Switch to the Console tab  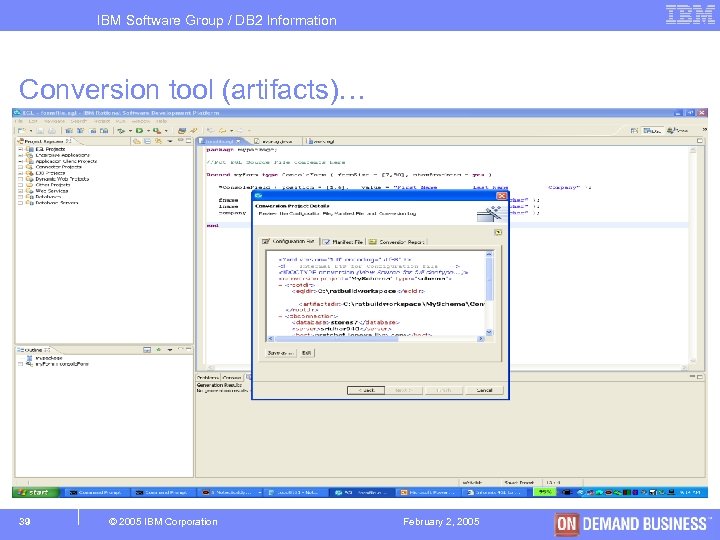pyautogui.click(x=232, y=377)
